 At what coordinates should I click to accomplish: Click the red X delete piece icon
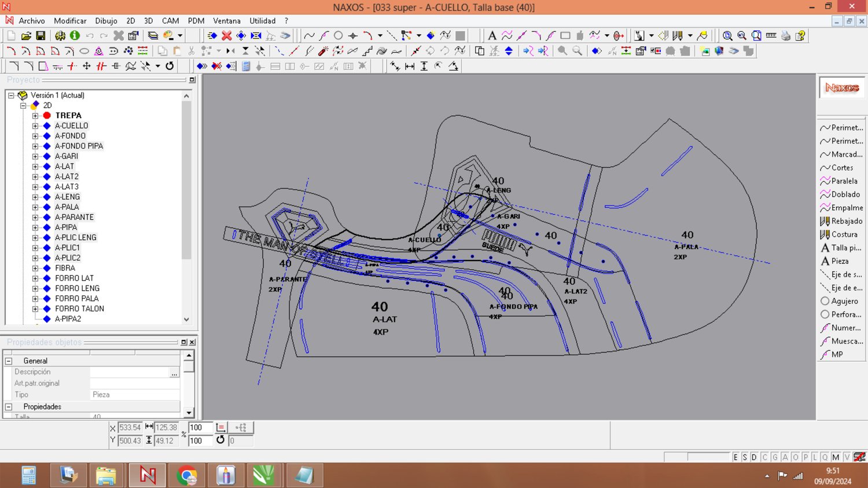coord(227,36)
